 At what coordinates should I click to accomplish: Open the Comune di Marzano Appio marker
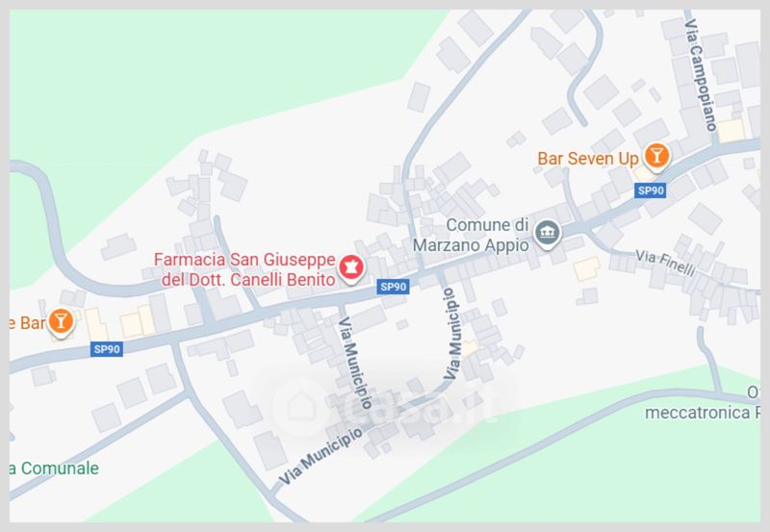click(547, 234)
